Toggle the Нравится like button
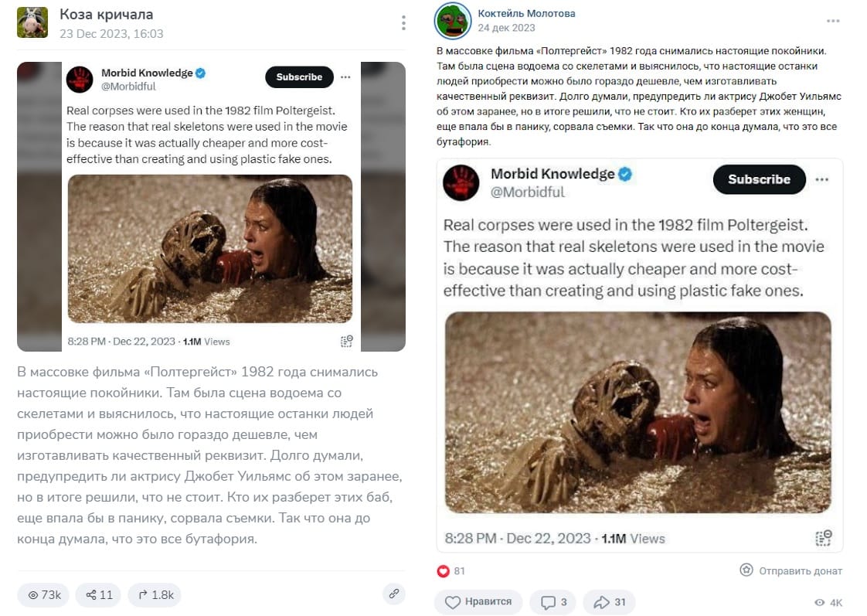Screen dimensions: 867x616 tap(478, 602)
